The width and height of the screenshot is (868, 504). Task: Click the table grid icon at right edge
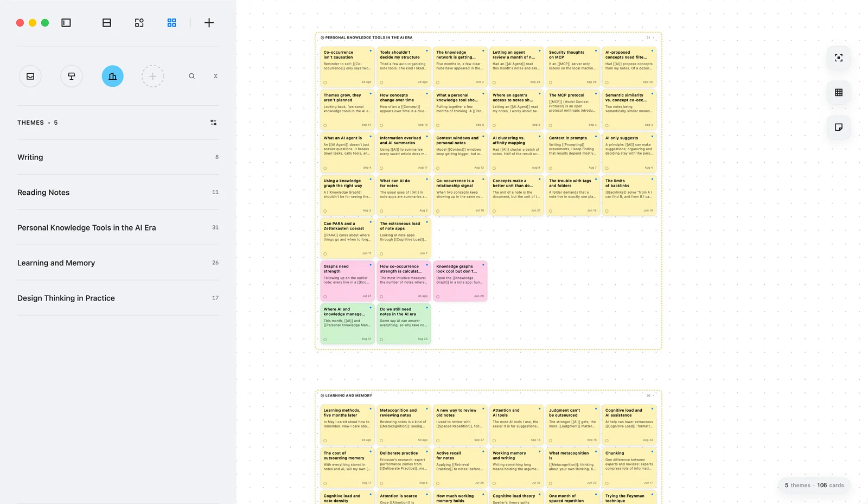pyautogui.click(x=839, y=93)
